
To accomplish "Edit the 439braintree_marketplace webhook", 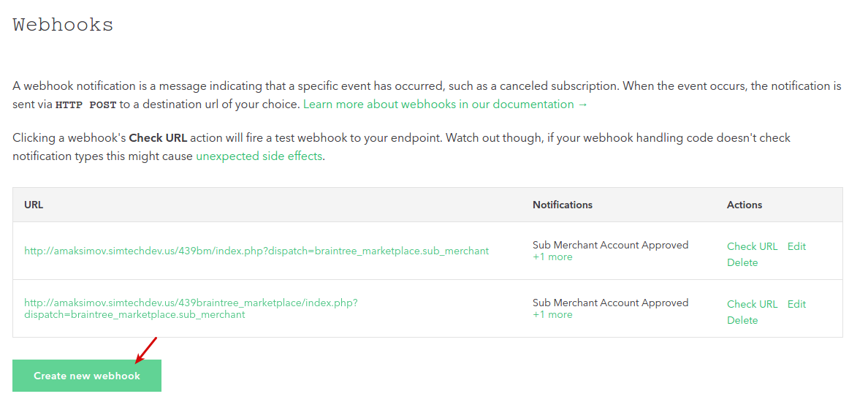I will tap(796, 304).
